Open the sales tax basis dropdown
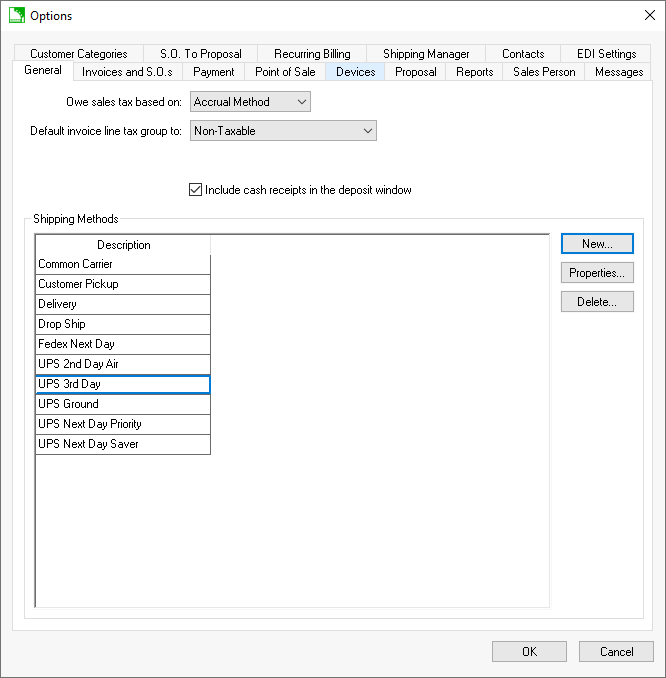 pyautogui.click(x=250, y=102)
